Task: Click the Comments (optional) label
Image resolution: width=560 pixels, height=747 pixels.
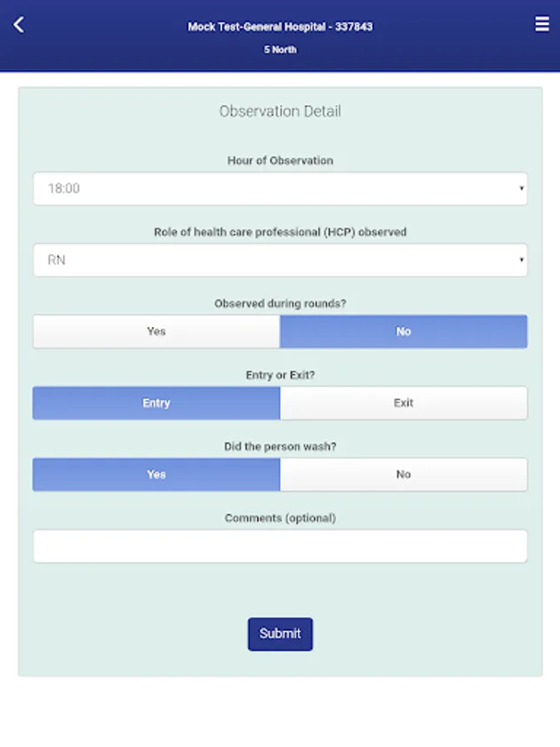Action: [x=280, y=518]
